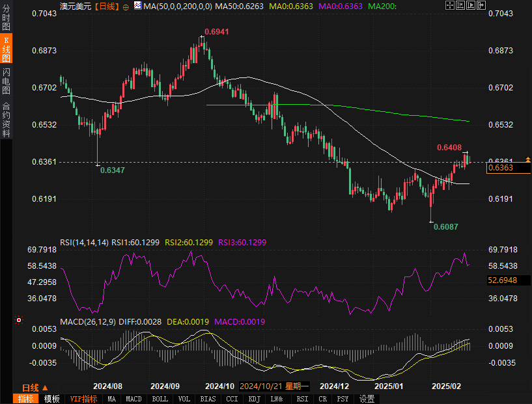Click the 0.6408 recent high label
Screen dimensions: 532x404
tap(449, 148)
